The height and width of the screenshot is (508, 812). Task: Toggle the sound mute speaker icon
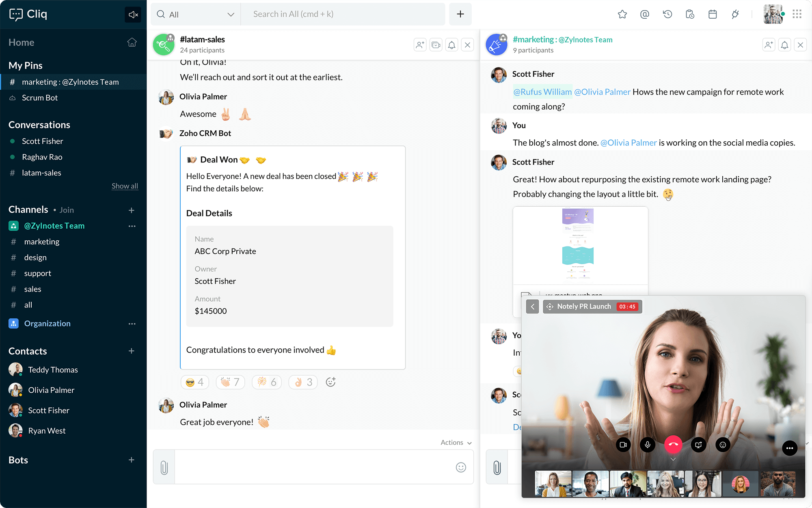coord(133,15)
